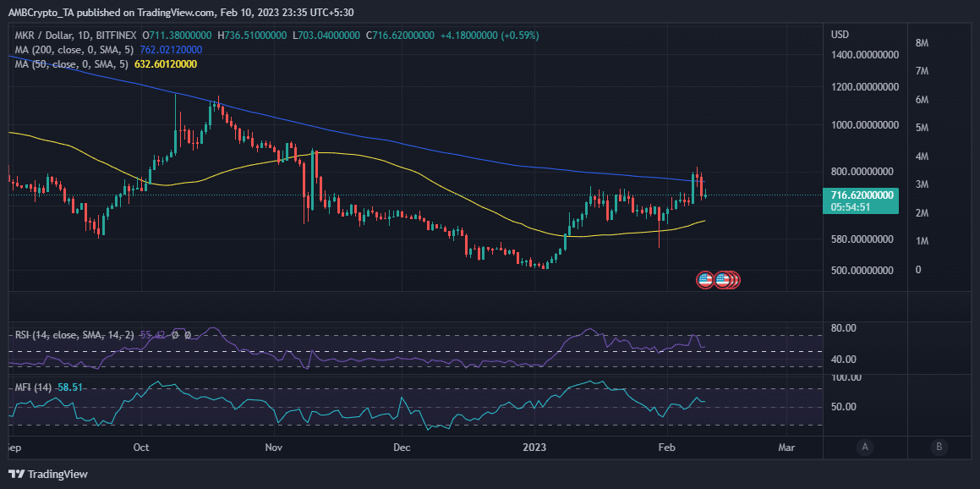Click the TradingView logo at bottom left

click(48, 474)
